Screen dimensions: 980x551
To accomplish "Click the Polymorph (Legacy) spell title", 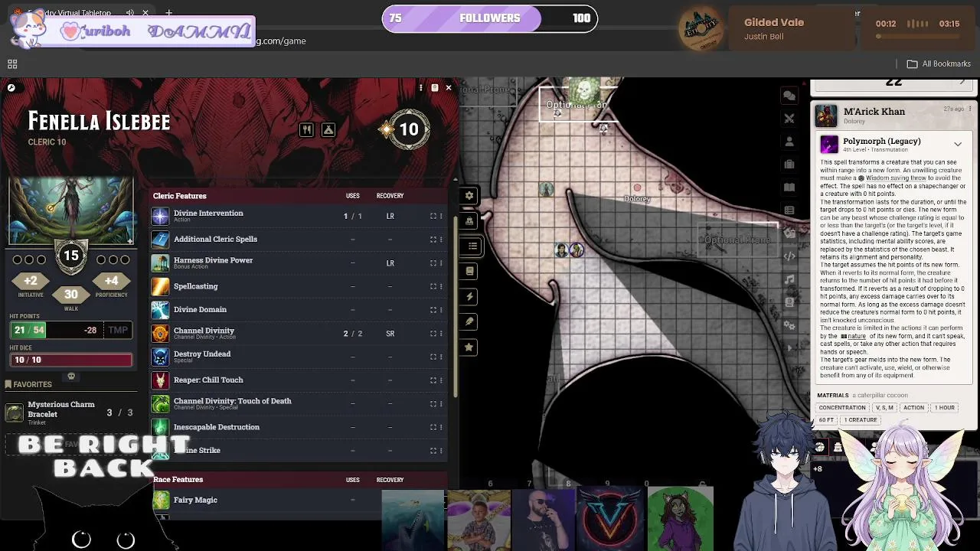I will (x=882, y=141).
